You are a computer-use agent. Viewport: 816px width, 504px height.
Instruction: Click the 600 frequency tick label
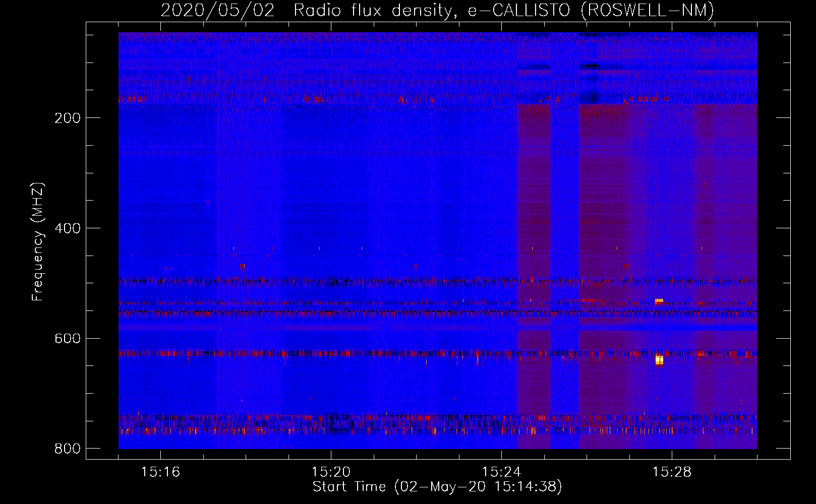tap(68, 338)
